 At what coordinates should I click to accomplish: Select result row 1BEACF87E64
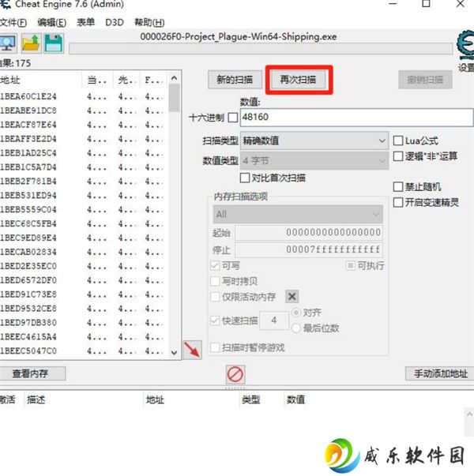pos(84,125)
